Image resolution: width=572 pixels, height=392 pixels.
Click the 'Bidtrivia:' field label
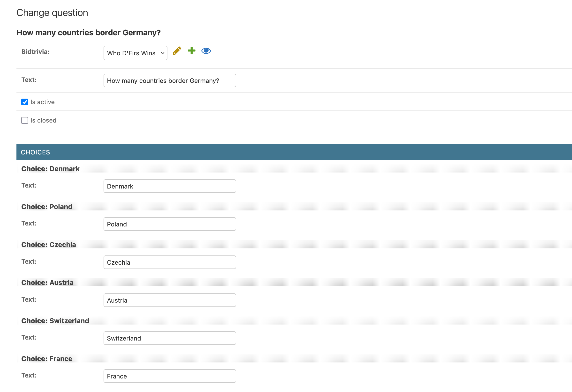tap(35, 52)
